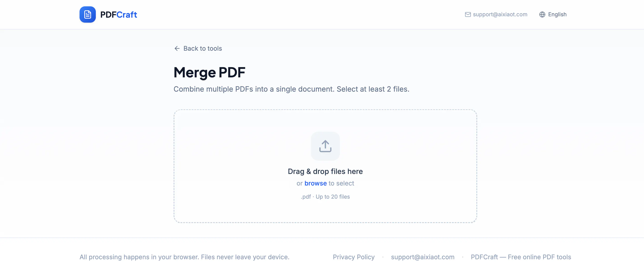Click the footer browser-processing notice text
The image size is (644, 276).
point(184,257)
